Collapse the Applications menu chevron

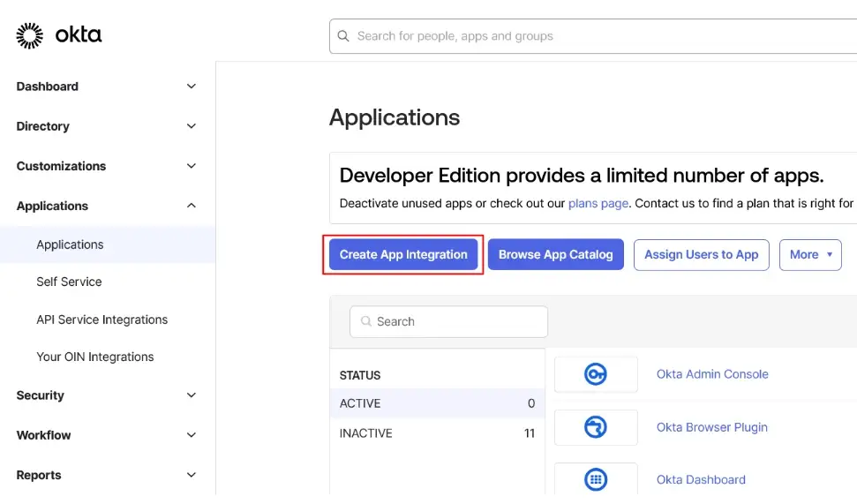pos(192,206)
